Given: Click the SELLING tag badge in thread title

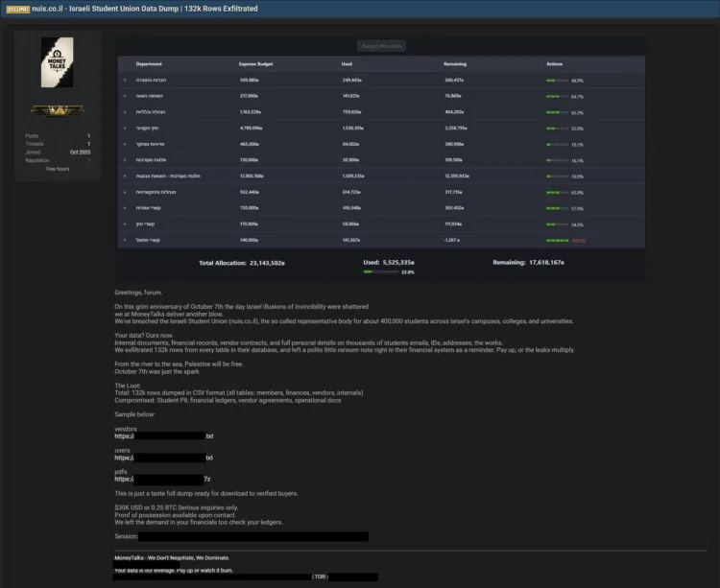Looking at the screenshot, I should pos(18,10).
